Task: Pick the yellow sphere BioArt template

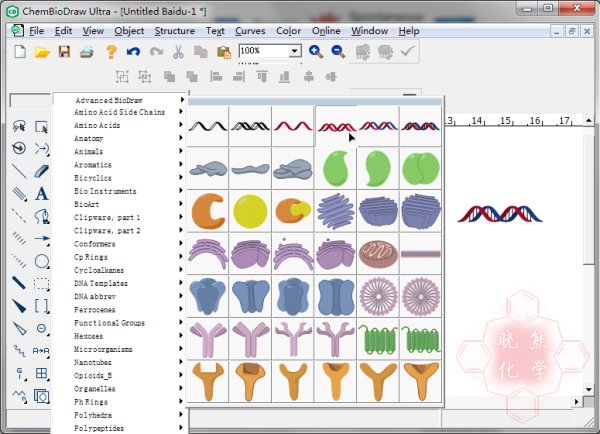Action: point(250,211)
